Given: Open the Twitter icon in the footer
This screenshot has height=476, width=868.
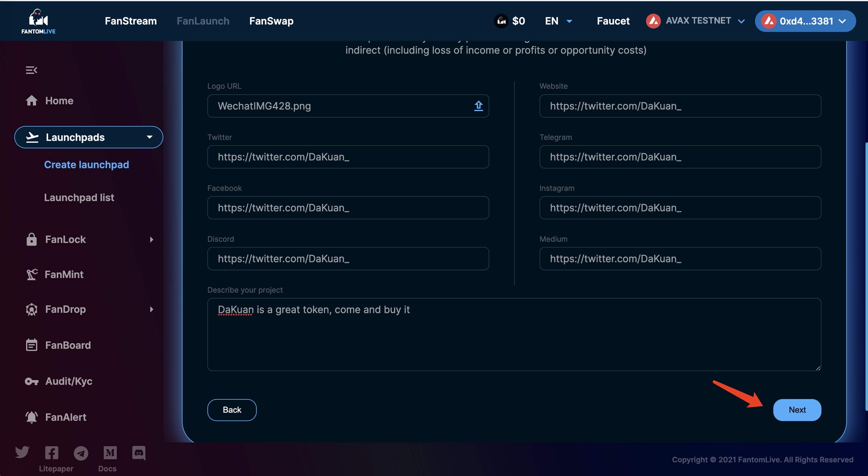Looking at the screenshot, I should [x=22, y=452].
